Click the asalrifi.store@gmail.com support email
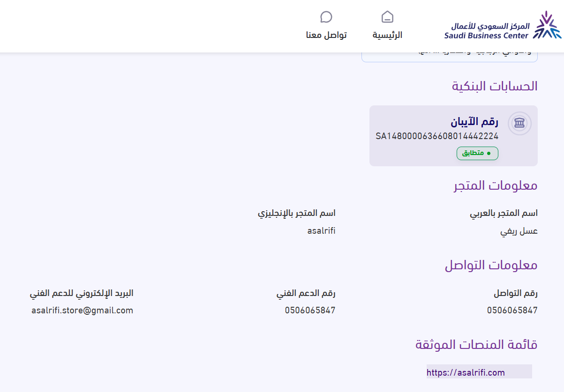This screenshot has width=564, height=392. coord(83,310)
